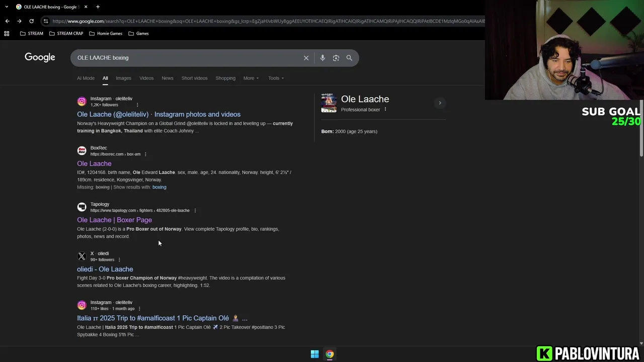Image resolution: width=644 pixels, height=362 pixels.
Task: Open the site information icon in address bar
Action: [46, 21]
